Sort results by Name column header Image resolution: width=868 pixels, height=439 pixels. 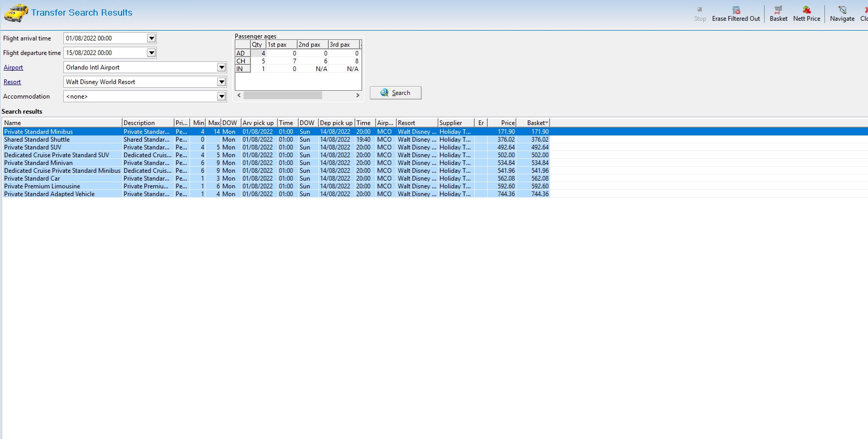pos(62,123)
